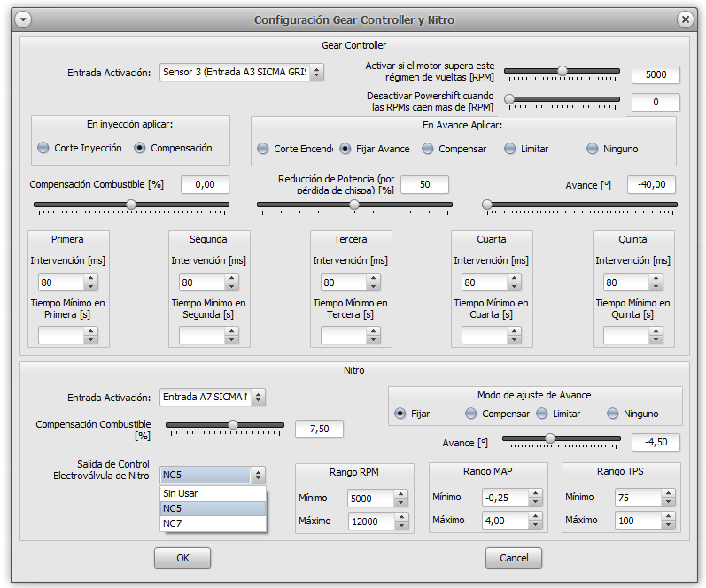This screenshot has height=588, width=706.
Task: Click the Cancel button
Action: pyautogui.click(x=514, y=558)
